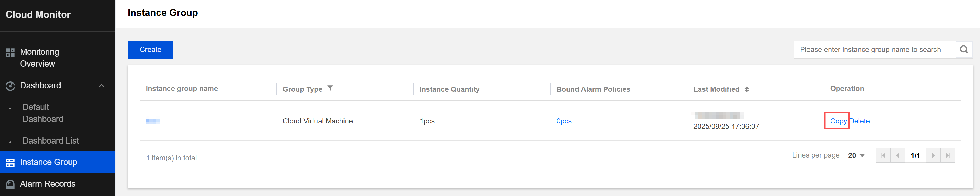The width and height of the screenshot is (980, 196).
Task: Click the Copy operation link
Action: [838, 121]
